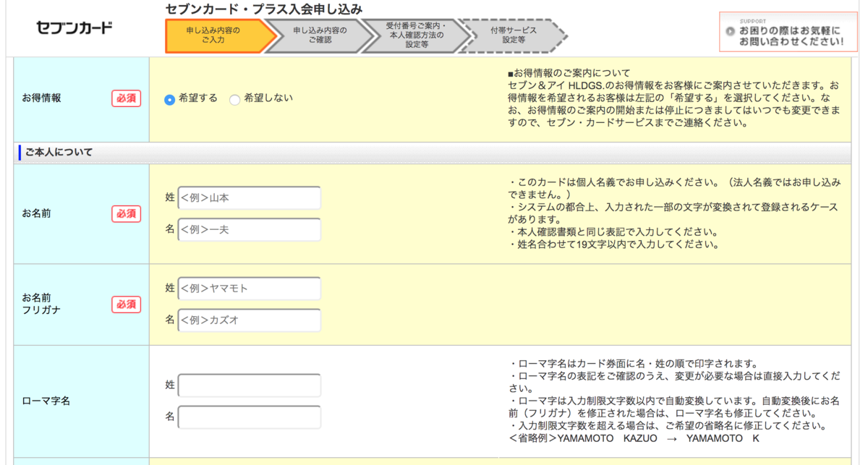
Task: Click the 必須 badge beside お名前フリガナ
Action: point(126,304)
